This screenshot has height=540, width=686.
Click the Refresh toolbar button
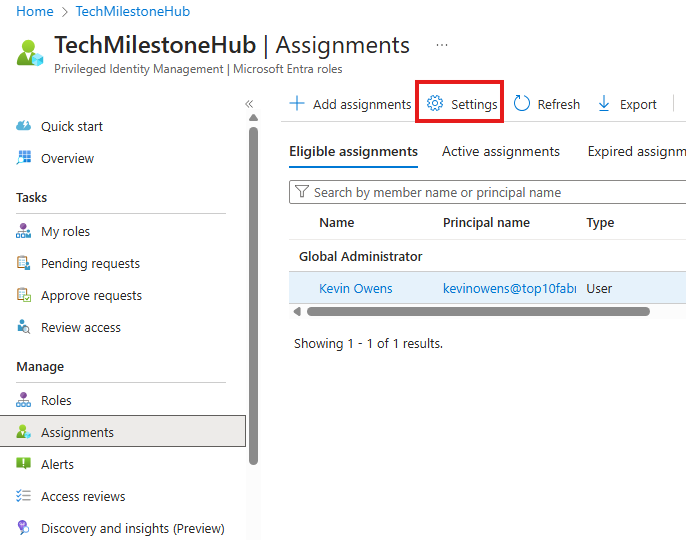546,104
